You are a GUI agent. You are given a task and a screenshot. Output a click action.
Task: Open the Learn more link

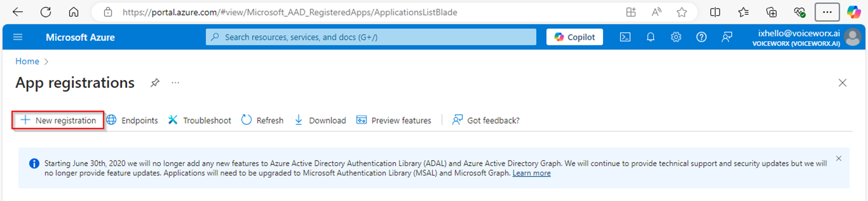531,173
